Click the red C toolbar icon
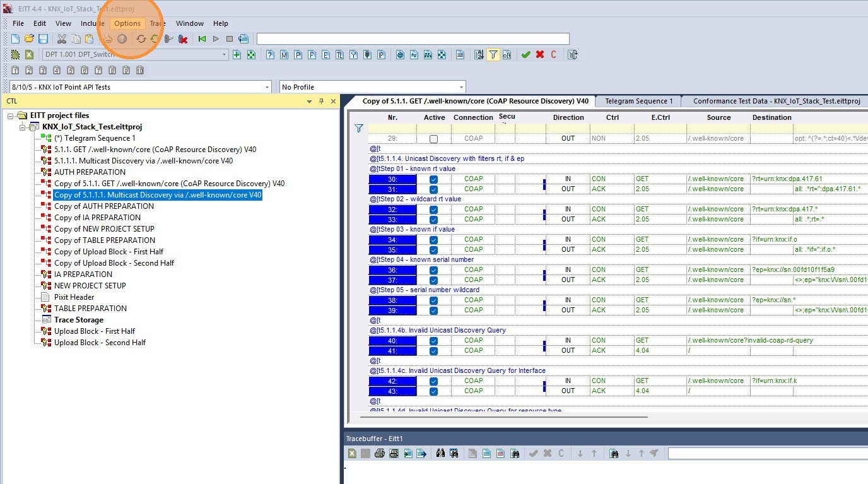The width and height of the screenshot is (868, 484). (553, 55)
